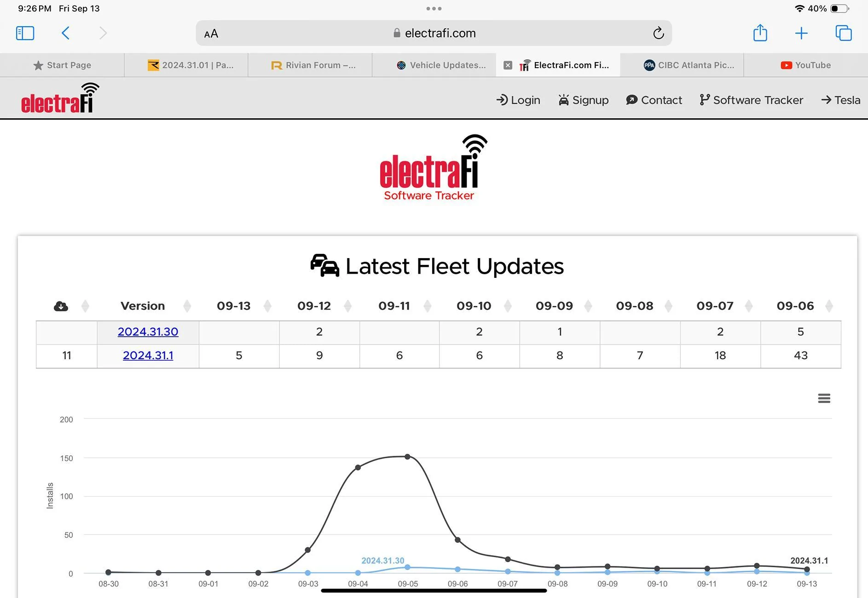
Task: Switch to the 2024.31.01 tab
Action: coord(186,65)
